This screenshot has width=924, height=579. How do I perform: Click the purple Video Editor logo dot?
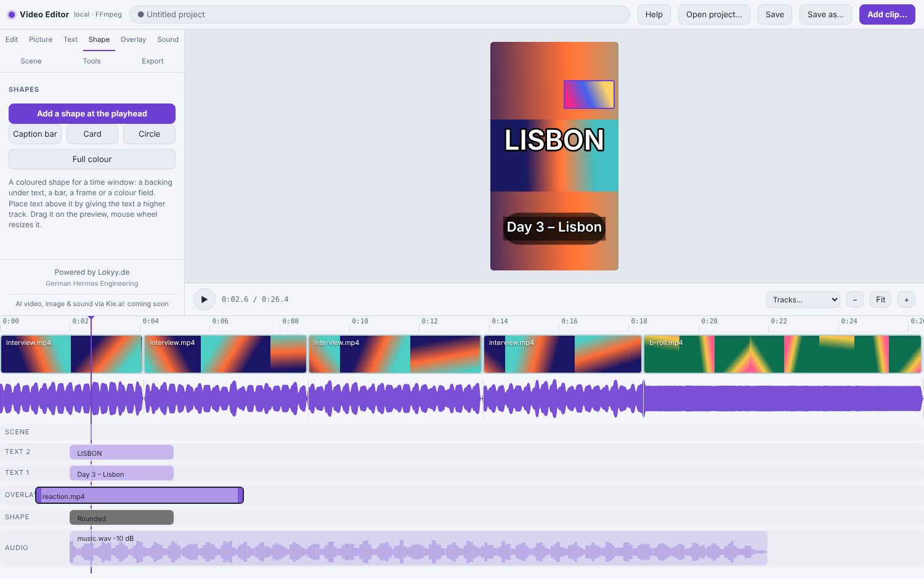click(x=12, y=15)
